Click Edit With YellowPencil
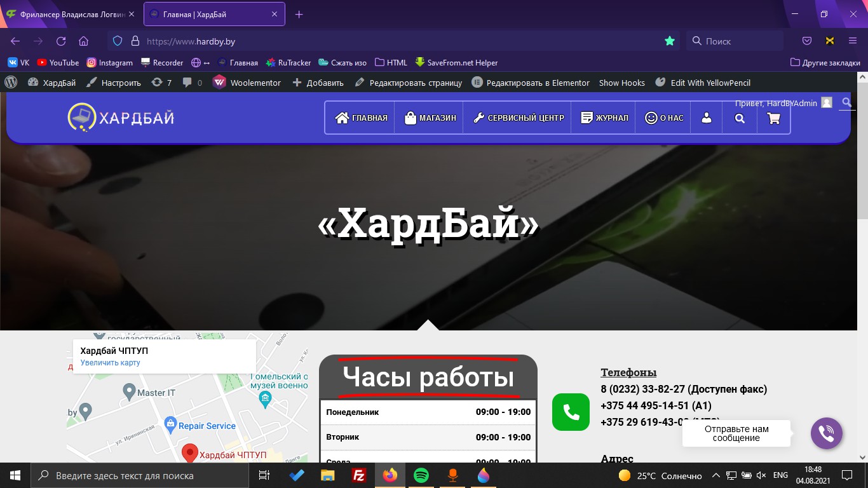The width and height of the screenshot is (868, 488). click(x=703, y=83)
